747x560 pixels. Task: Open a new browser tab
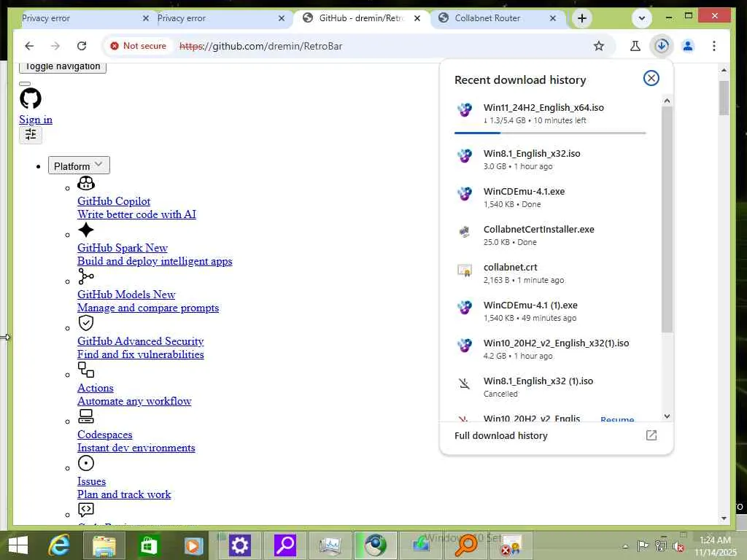[x=581, y=18]
